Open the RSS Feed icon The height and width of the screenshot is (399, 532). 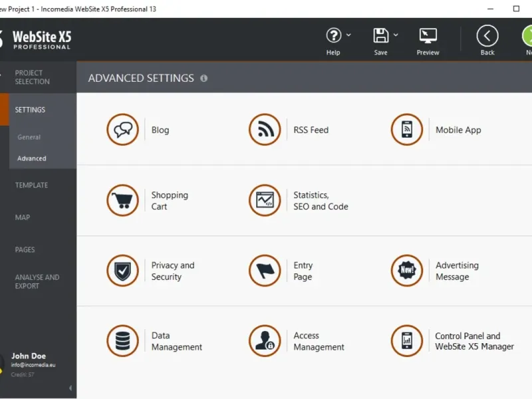point(265,130)
